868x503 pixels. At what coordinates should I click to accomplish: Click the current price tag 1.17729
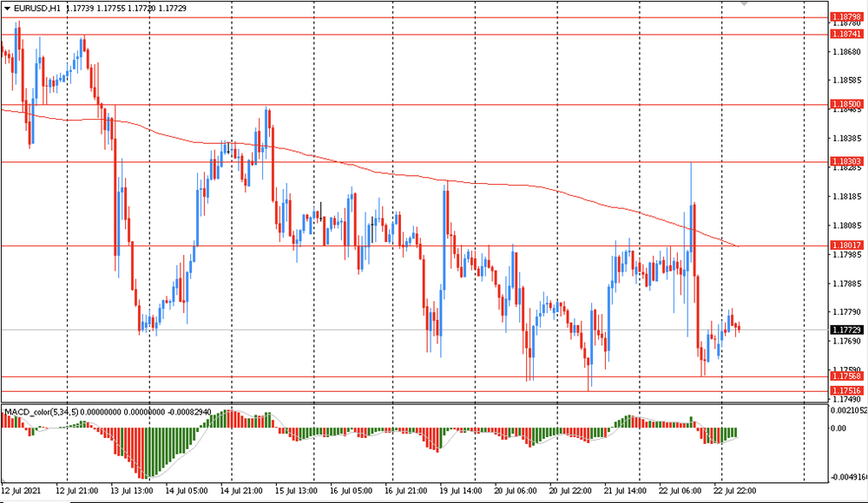[846, 330]
